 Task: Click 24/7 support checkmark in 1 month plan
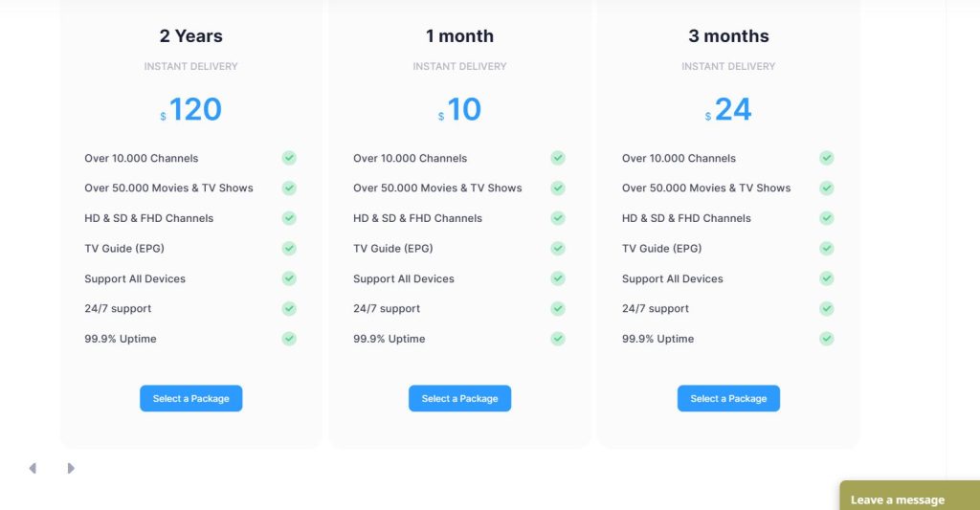point(558,309)
